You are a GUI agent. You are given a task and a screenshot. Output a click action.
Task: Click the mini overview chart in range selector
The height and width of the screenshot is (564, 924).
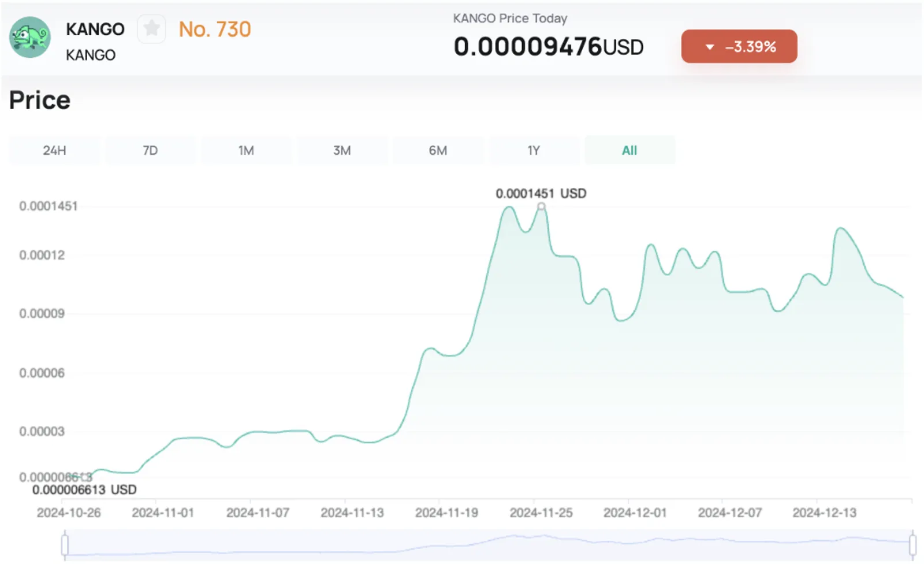point(489,545)
